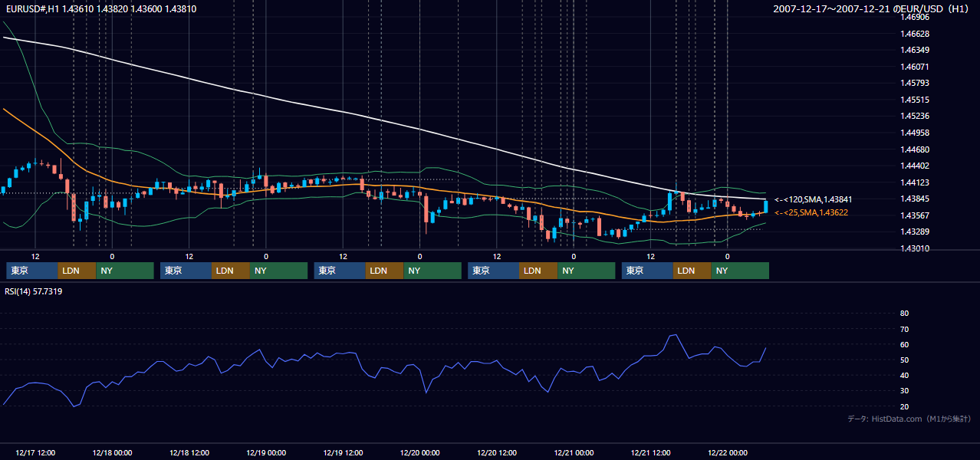Click the 12/18 12:00 time axis label
This screenshot has height=460, width=980.
189,452
